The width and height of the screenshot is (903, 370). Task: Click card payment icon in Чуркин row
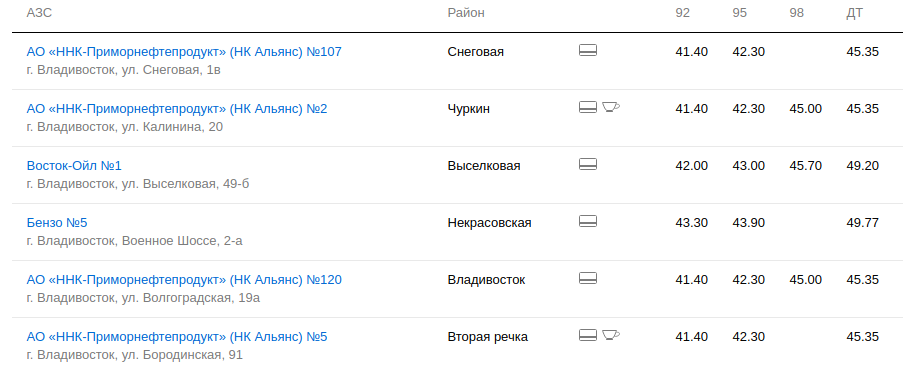pyautogui.click(x=587, y=107)
